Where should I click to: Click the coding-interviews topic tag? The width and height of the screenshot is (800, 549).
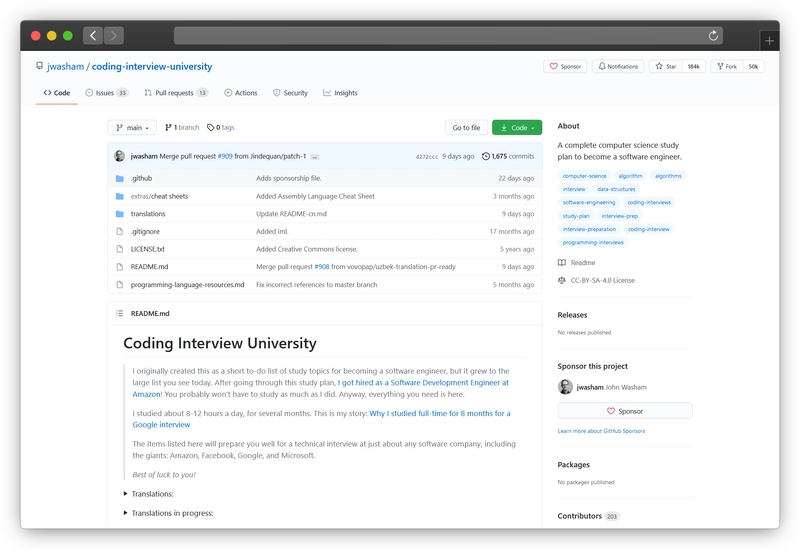coord(649,203)
